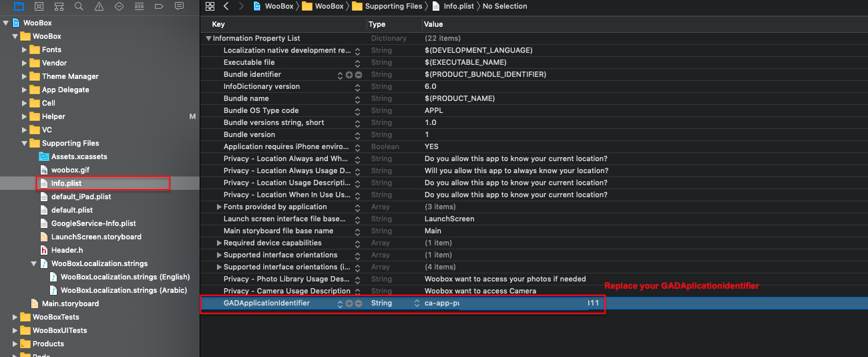Click the add button on Bundle identifier row

[349, 75]
